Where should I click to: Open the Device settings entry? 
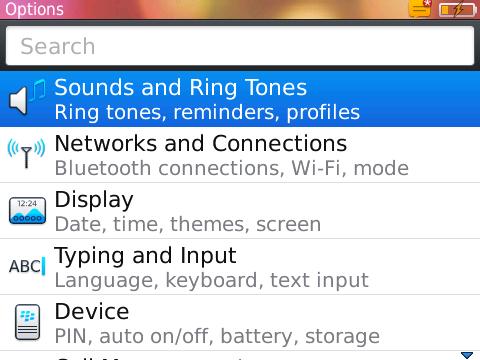coord(240,323)
